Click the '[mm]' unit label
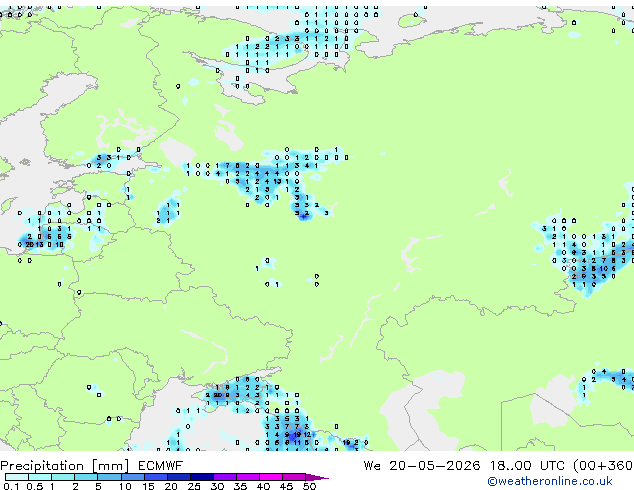The width and height of the screenshot is (634, 490). [111, 466]
